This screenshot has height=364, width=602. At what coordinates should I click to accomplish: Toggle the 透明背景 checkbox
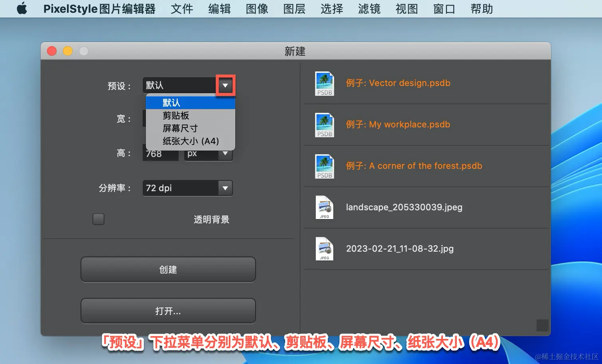[x=98, y=219]
